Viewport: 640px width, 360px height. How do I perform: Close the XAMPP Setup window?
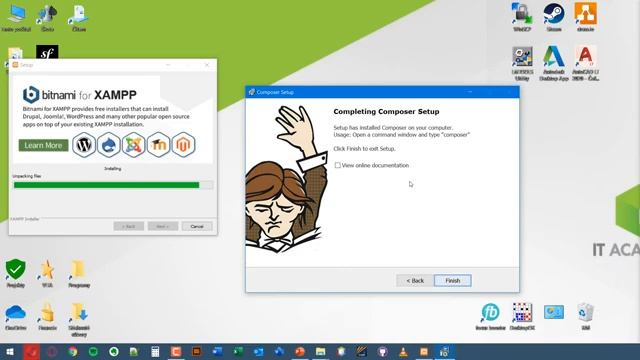click(x=207, y=65)
